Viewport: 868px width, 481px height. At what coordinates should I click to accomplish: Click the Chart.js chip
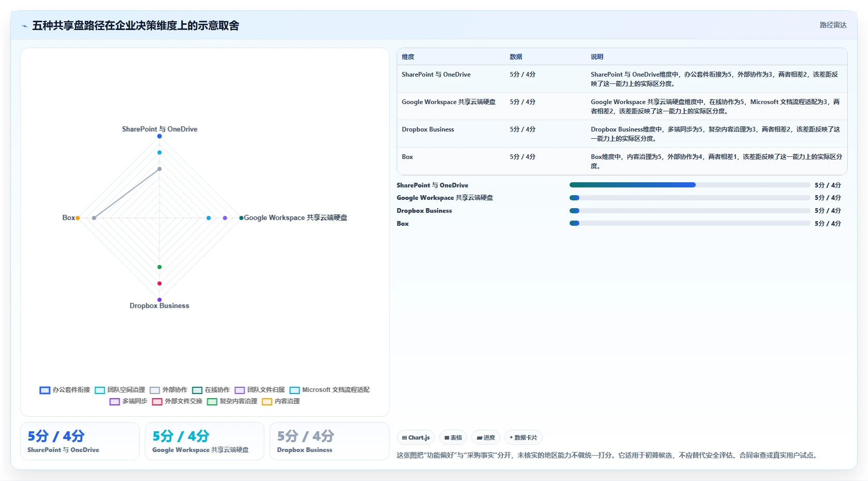[416, 438]
